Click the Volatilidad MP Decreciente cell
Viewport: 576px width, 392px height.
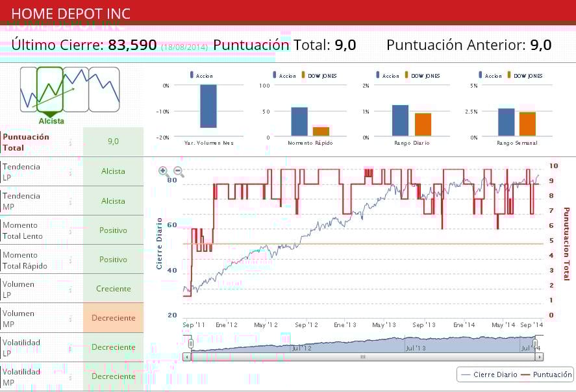click(x=113, y=376)
